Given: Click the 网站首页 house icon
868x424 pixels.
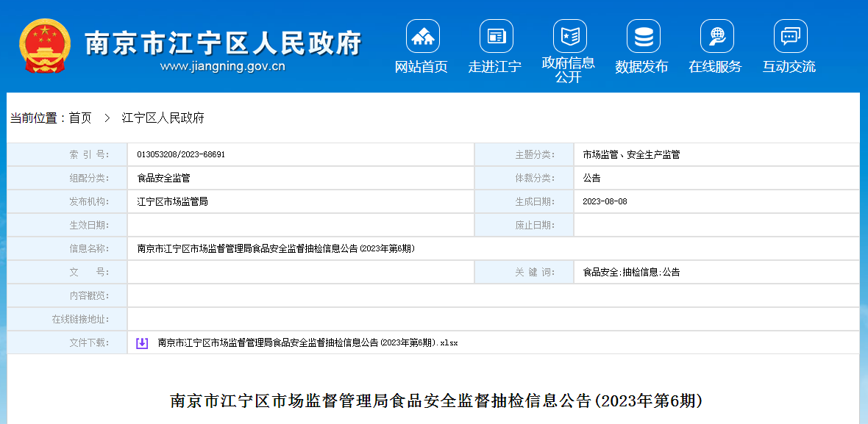Looking at the screenshot, I should [x=422, y=36].
